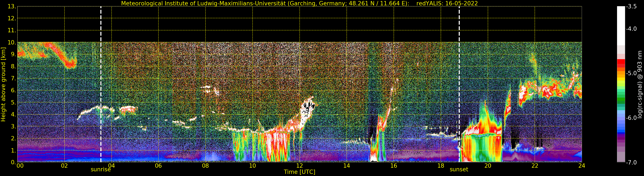Click the '12' time tick label on the time axis
Screen dimensions: 644x176
click(299, 166)
